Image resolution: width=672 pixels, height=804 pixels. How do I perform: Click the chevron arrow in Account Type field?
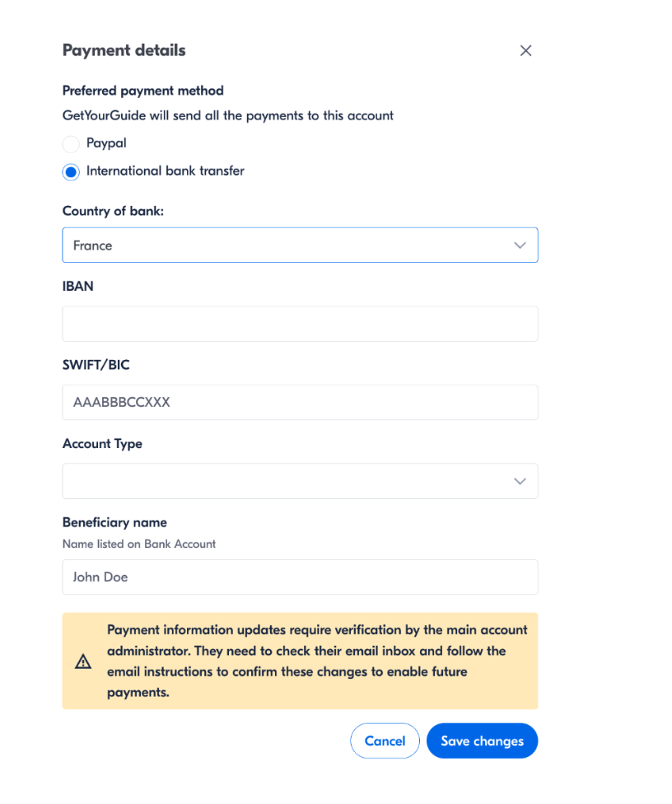(520, 481)
